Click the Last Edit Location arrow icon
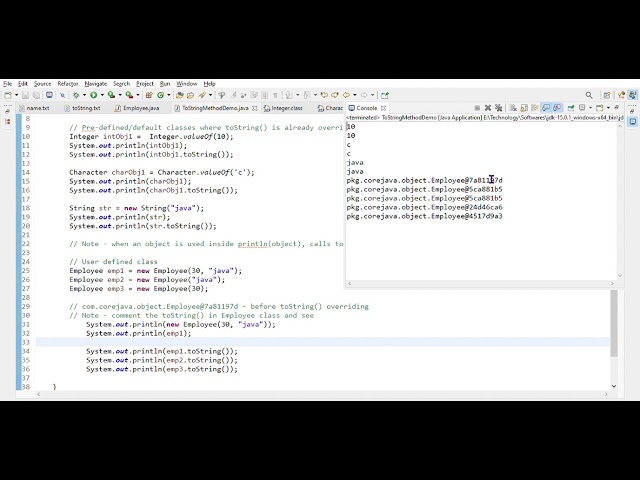The width and height of the screenshot is (640, 480). click(324, 95)
